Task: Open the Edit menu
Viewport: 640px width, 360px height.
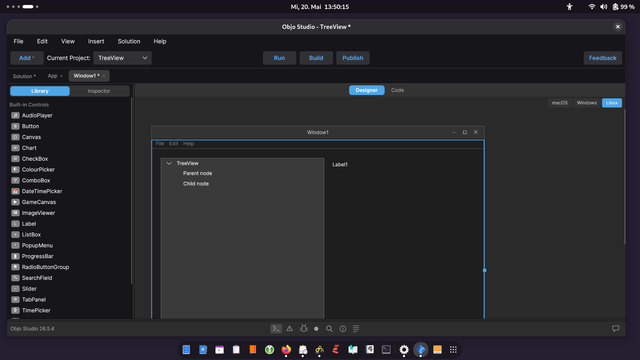Action: click(42, 41)
